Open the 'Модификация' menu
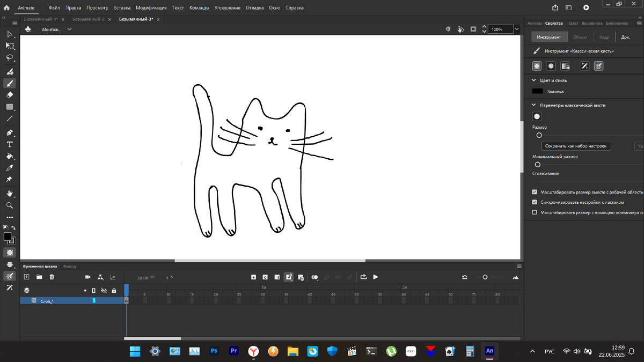 coord(151,8)
